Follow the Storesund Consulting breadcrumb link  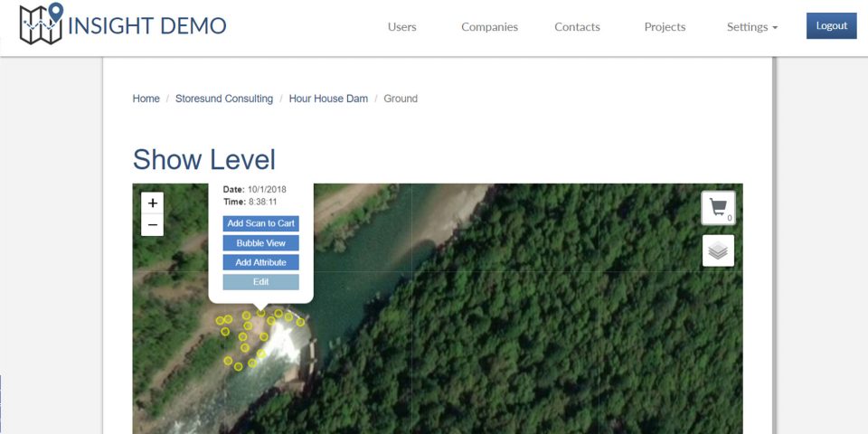224,99
